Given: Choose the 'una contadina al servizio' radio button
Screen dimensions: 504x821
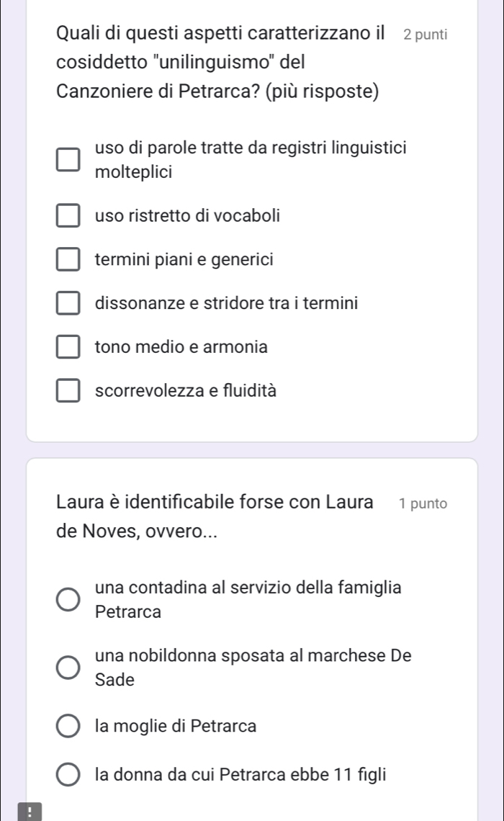Looking at the screenshot, I should coord(69,601).
